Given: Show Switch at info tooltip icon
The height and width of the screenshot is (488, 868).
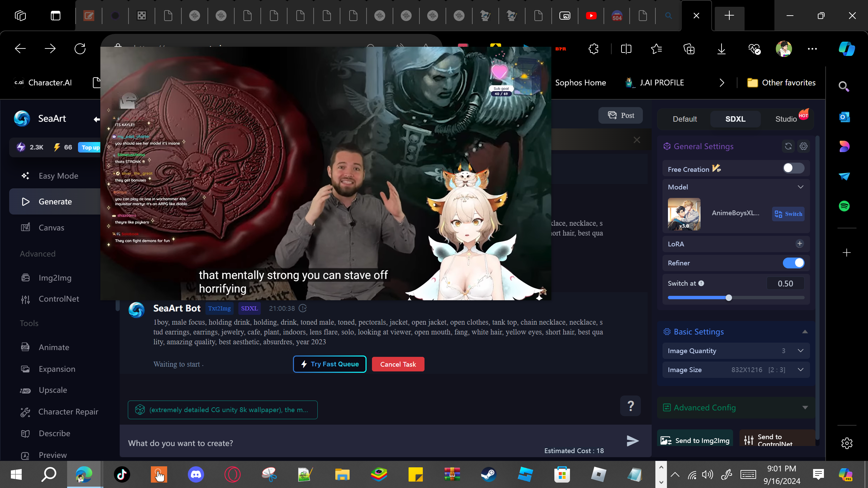Looking at the screenshot, I should click(x=701, y=283).
